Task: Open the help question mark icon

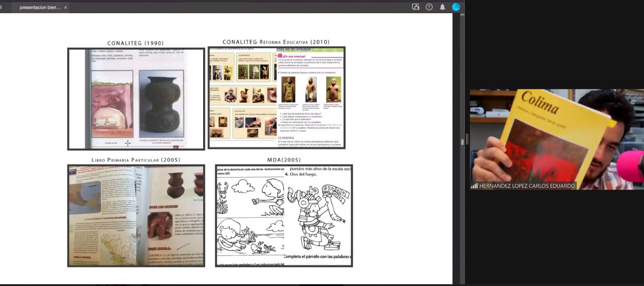Action: (x=429, y=7)
